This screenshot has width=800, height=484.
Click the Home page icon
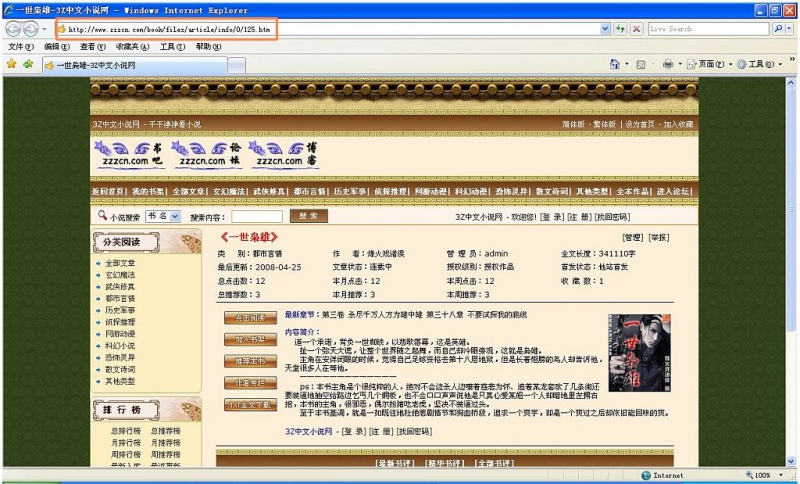pos(614,64)
